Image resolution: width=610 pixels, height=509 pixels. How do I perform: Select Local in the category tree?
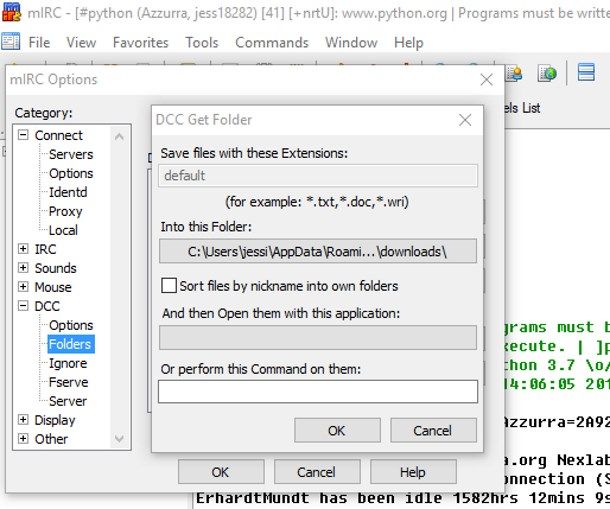point(63,230)
